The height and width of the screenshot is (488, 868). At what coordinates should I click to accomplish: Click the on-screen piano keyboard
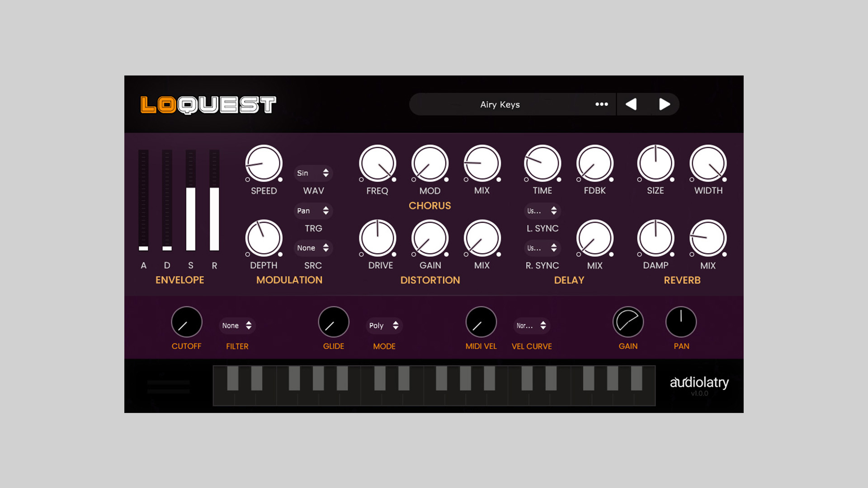tap(434, 385)
